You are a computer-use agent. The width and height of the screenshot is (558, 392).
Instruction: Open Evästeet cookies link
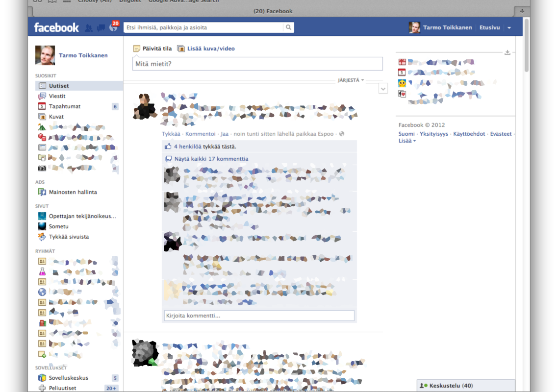[501, 134]
